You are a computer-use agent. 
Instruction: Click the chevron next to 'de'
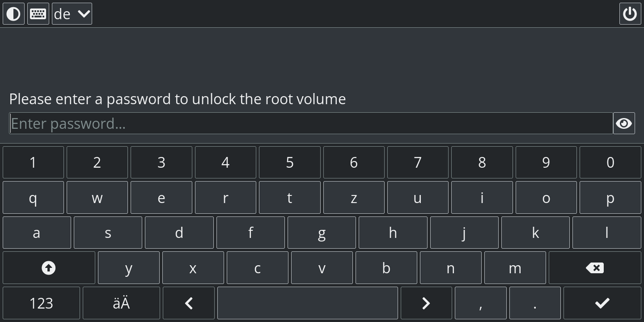tap(83, 13)
